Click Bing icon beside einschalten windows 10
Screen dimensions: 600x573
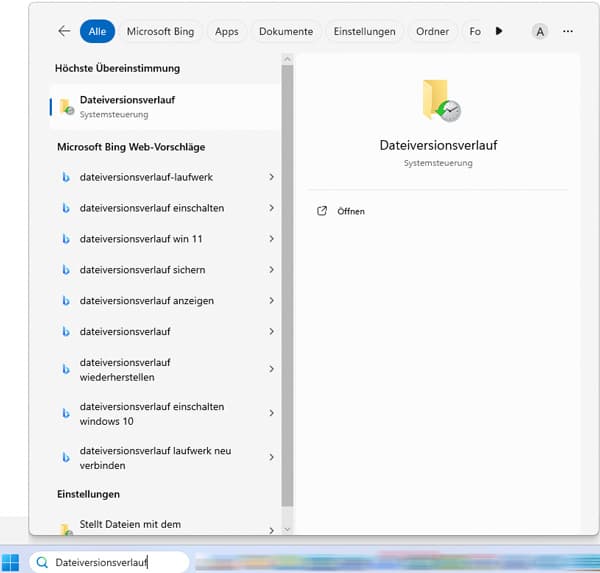(66, 414)
